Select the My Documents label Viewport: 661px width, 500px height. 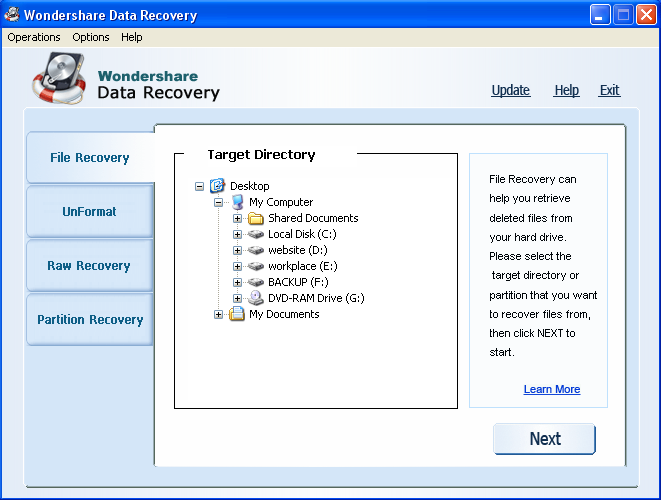point(284,314)
